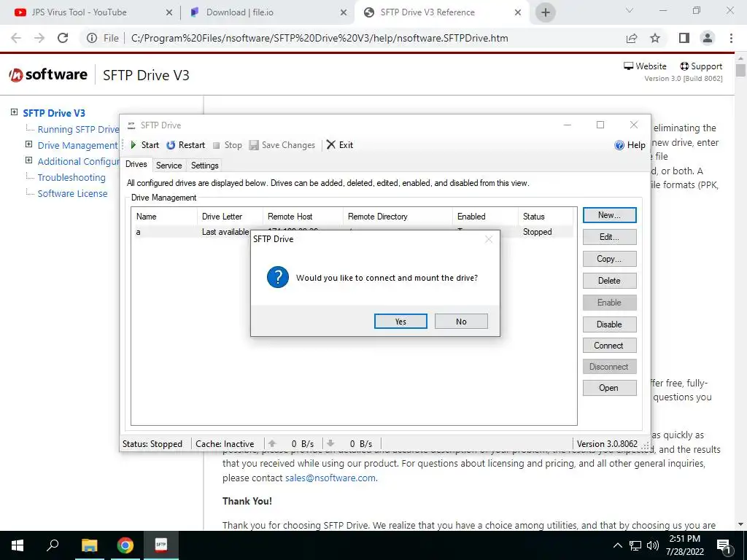The image size is (747, 560).
Task: Open the SFTP Drive V3 root topic
Action: [x=54, y=113]
